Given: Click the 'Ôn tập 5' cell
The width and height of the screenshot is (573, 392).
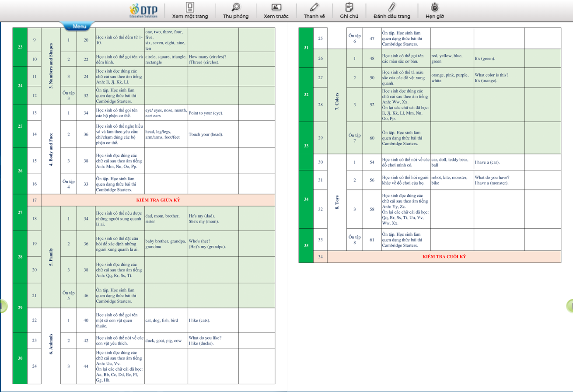Looking at the screenshot, I should pos(68,296).
